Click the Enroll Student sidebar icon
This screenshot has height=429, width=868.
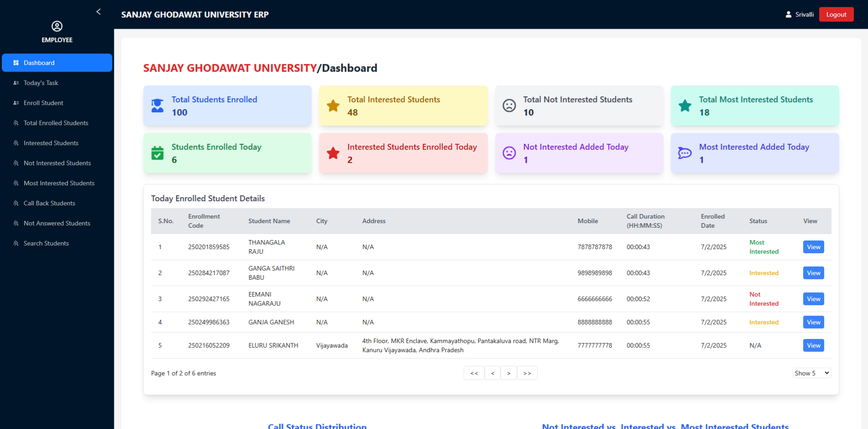click(16, 103)
